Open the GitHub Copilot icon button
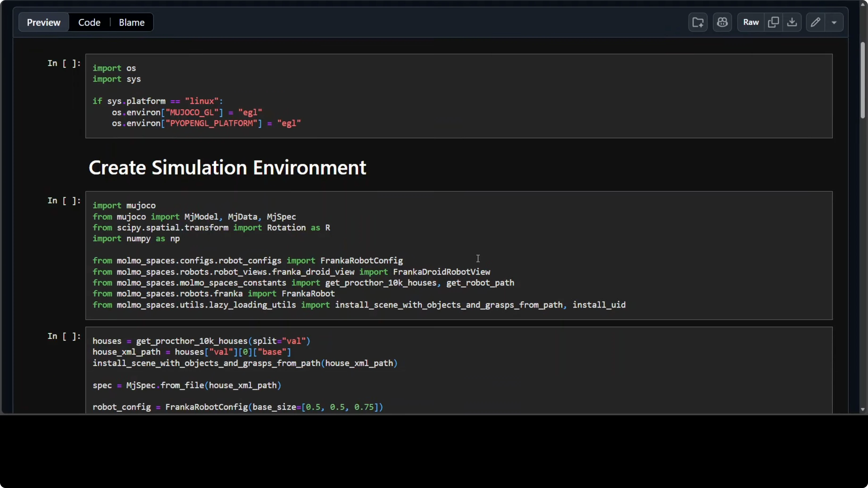 (x=722, y=22)
